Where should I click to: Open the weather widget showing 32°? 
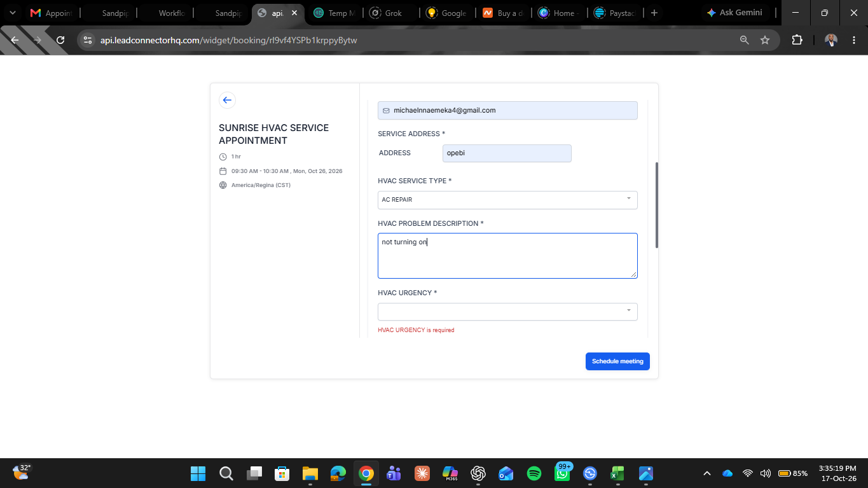point(22,472)
